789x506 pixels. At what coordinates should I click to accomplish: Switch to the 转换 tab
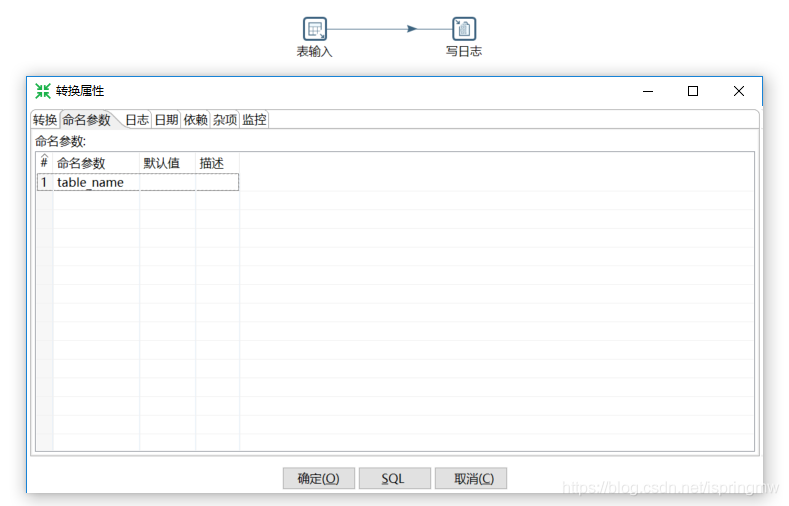tap(45, 120)
